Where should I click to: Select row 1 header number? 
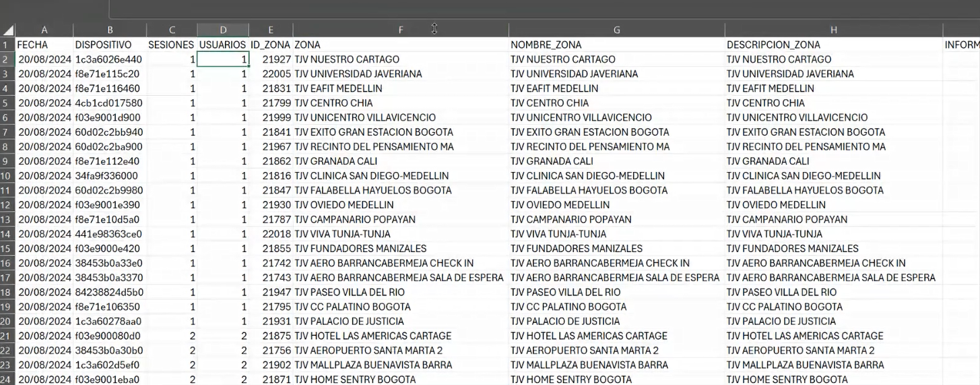tap(7, 45)
